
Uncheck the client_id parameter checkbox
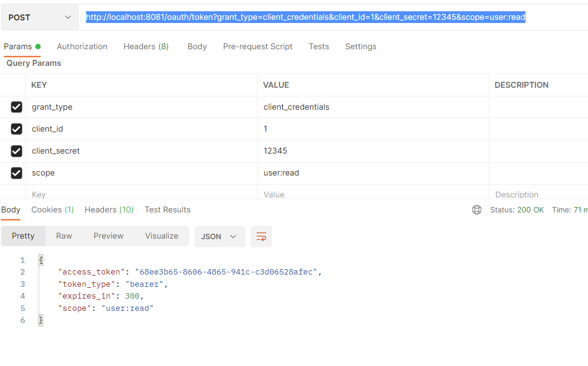(17, 129)
